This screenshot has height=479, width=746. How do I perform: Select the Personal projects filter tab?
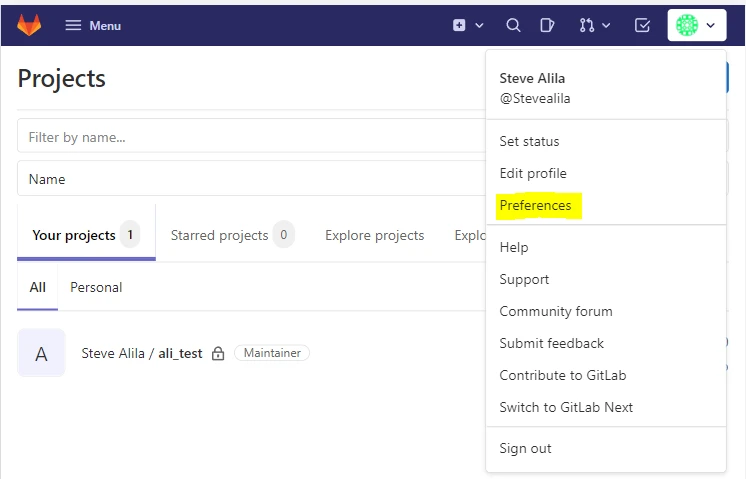tap(96, 287)
